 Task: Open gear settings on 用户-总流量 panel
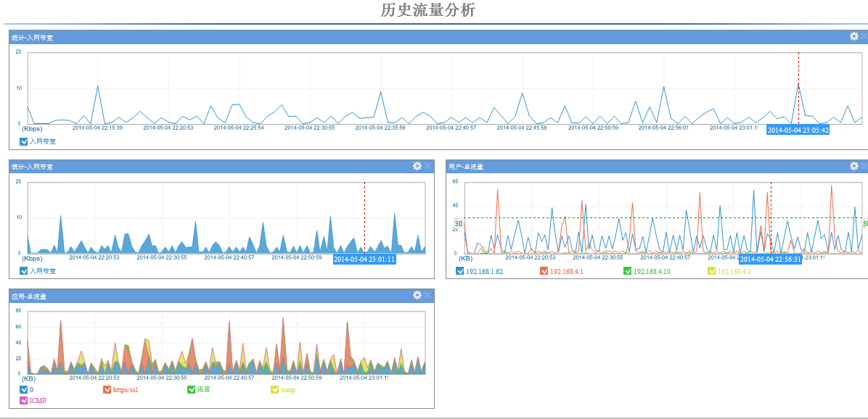(854, 166)
